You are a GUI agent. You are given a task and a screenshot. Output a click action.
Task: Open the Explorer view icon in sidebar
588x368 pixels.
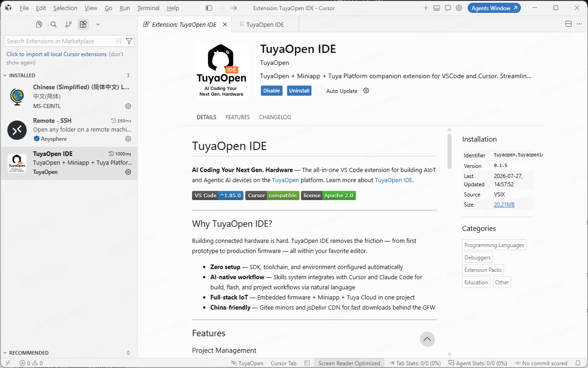point(39,24)
